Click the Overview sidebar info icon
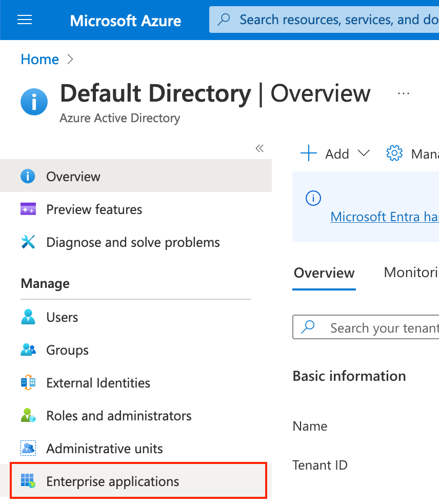 click(x=28, y=176)
